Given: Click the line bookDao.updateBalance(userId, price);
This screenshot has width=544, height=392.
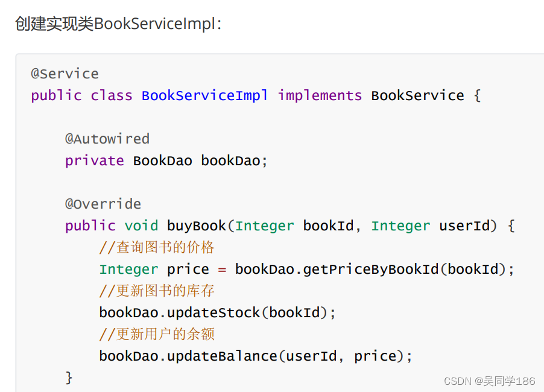Looking at the screenshot, I should coord(256,356).
